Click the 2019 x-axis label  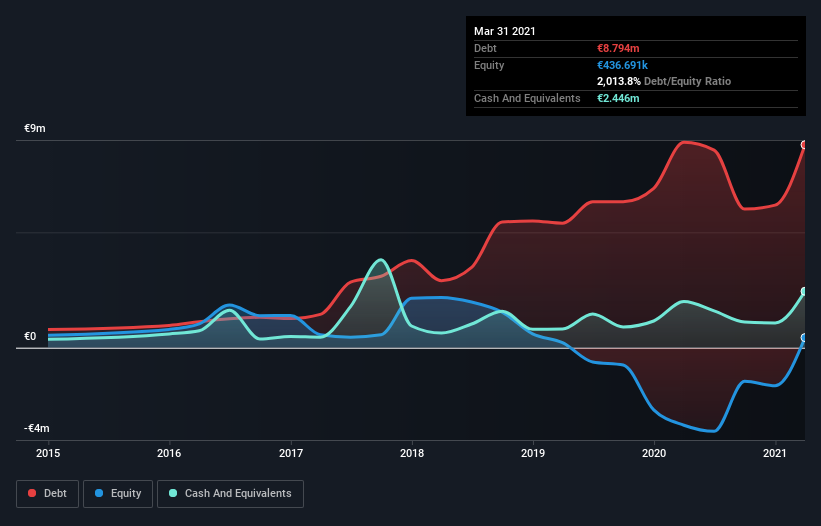(x=533, y=453)
